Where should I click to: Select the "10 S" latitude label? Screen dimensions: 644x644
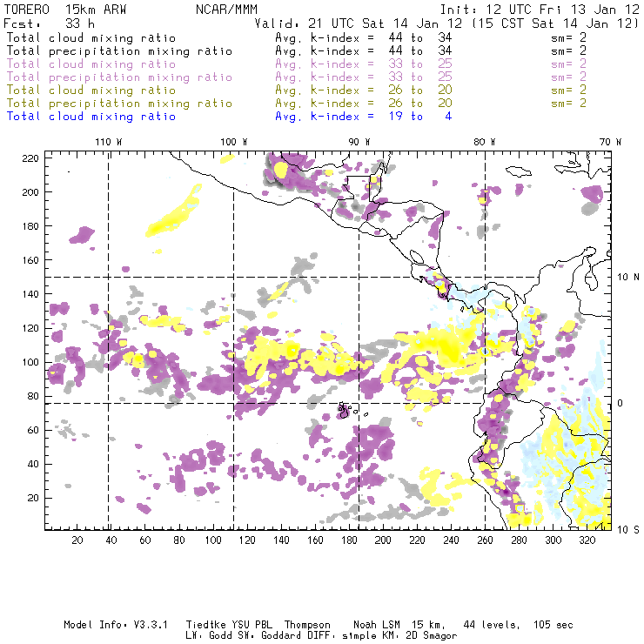(x=628, y=529)
